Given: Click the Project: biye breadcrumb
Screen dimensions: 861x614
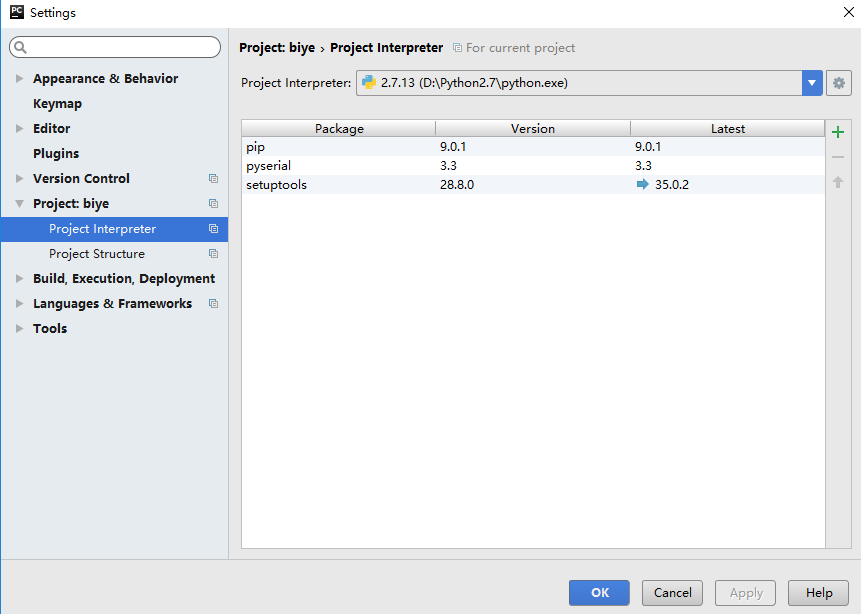Looking at the screenshot, I should pos(277,48).
